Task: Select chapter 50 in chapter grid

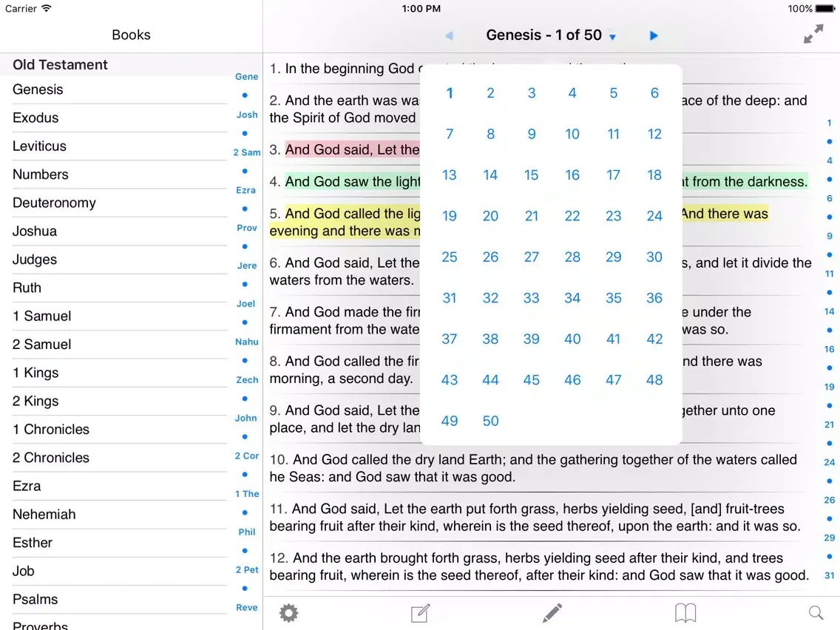Action: pos(491,421)
